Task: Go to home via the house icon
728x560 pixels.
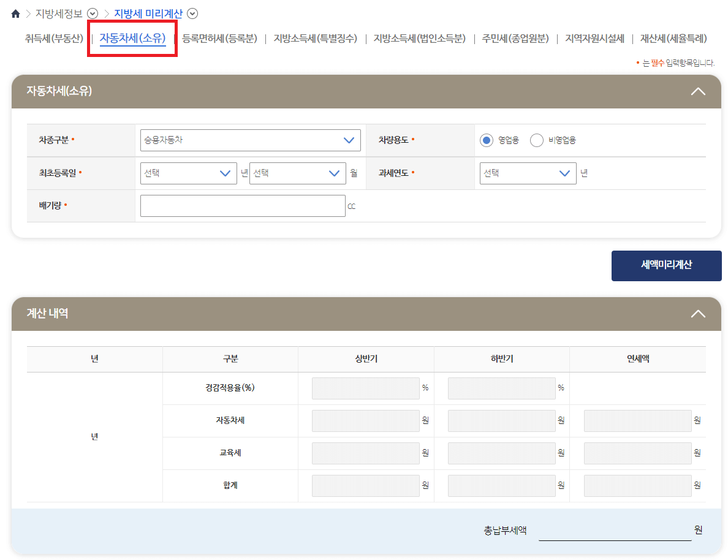Action: pyautogui.click(x=15, y=14)
